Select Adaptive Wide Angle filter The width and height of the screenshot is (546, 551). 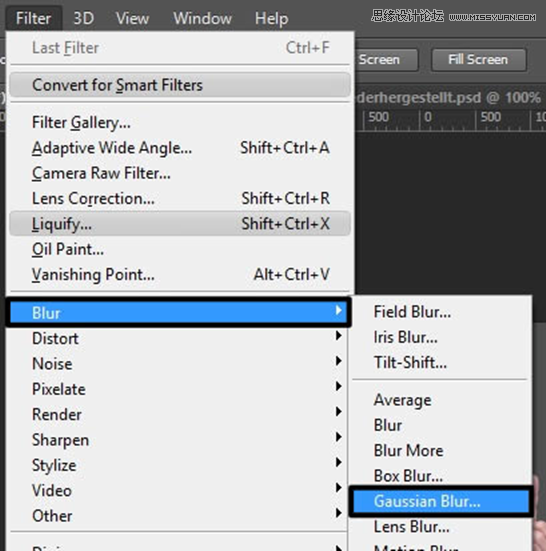(180, 148)
